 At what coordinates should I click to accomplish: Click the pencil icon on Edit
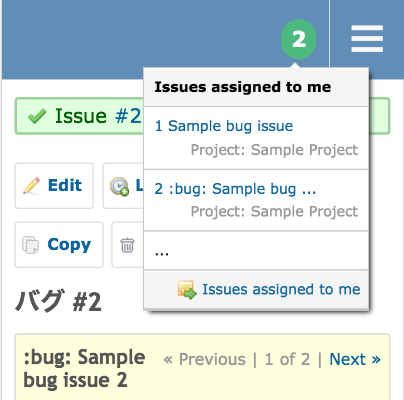pyautogui.click(x=31, y=185)
